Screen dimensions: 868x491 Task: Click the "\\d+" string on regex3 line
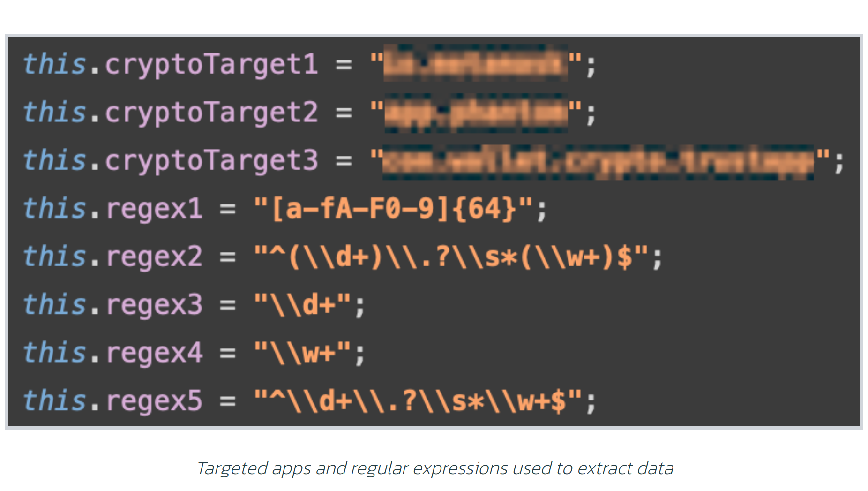coord(303,305)
